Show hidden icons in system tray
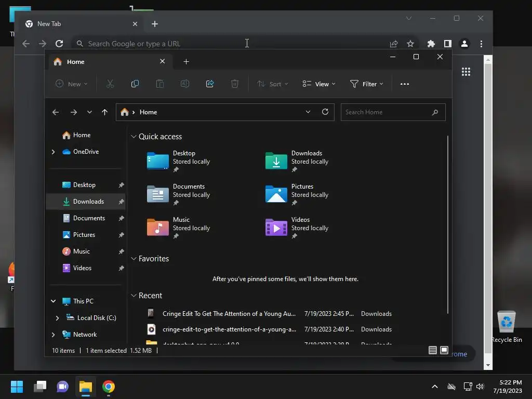Screen dimensions: 532x399 (x=435, y=387)
